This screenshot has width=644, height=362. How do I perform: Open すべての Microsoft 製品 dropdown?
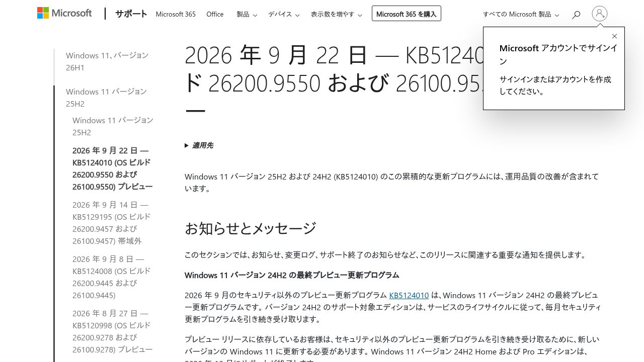tap(521, 14)
